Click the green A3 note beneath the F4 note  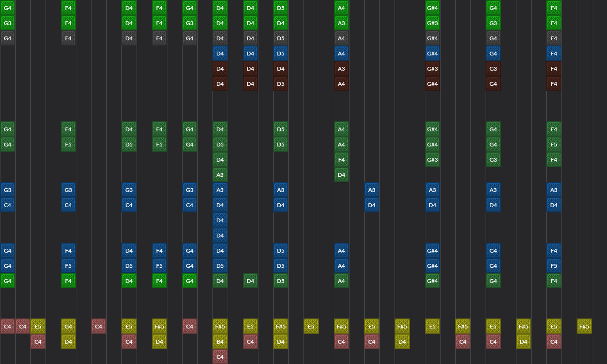220,175
